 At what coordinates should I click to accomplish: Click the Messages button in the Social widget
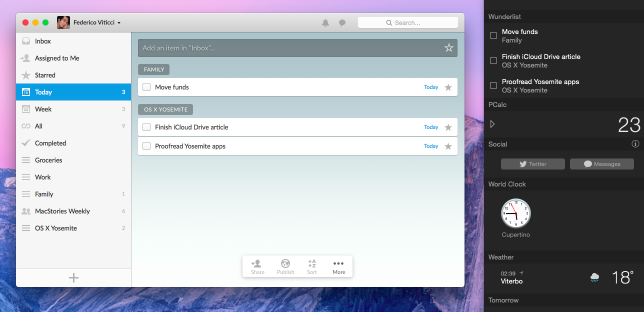click(602, 164)
